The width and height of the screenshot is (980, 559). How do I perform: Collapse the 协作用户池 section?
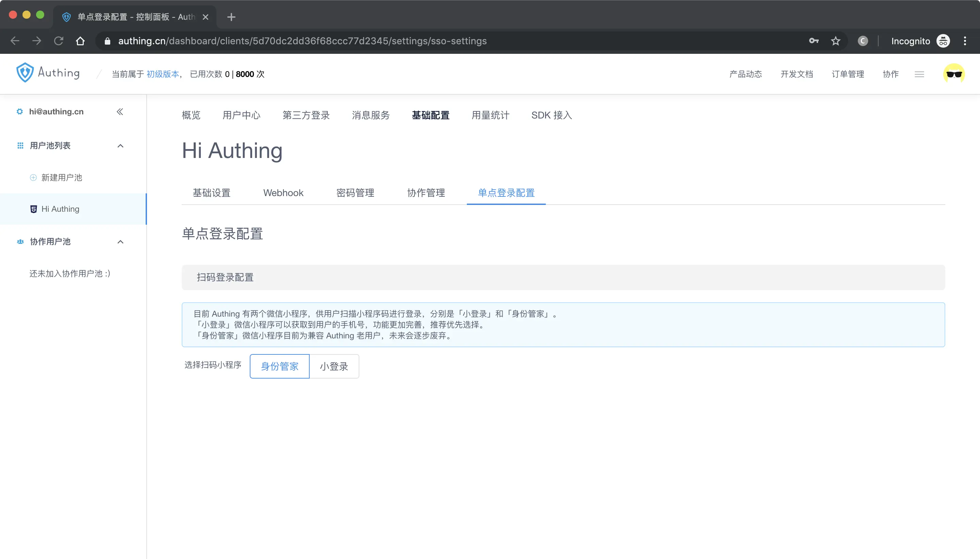point(120,242)
